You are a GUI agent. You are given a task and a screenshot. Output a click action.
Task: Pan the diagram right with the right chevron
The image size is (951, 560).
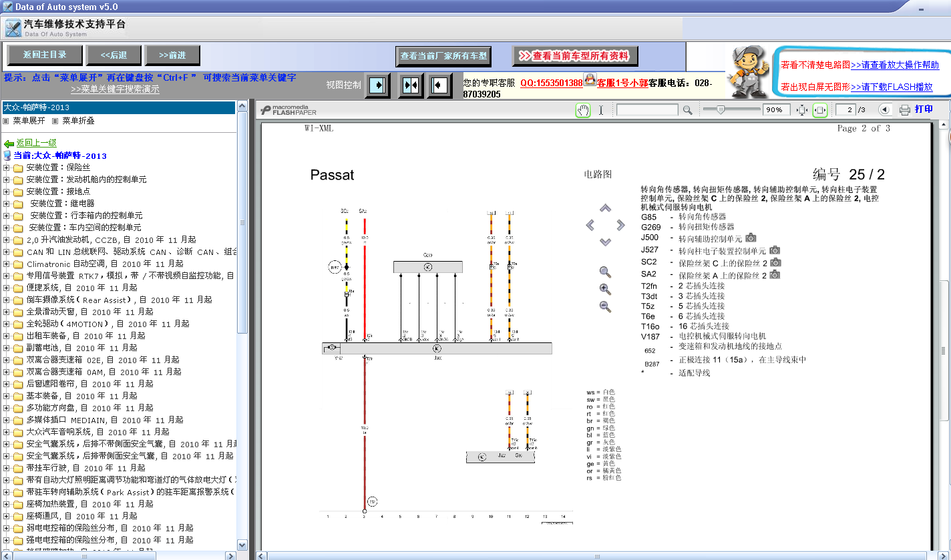click(620, 225)
